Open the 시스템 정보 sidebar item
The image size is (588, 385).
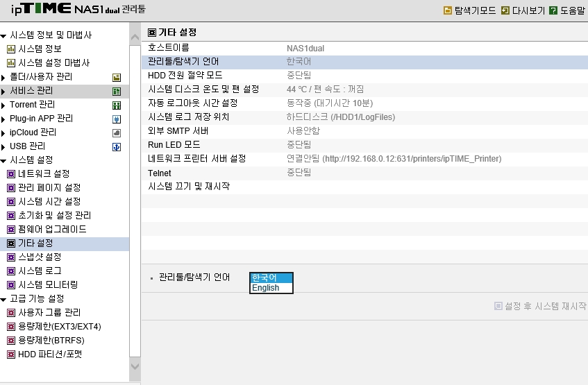click(x=40, y=49)
